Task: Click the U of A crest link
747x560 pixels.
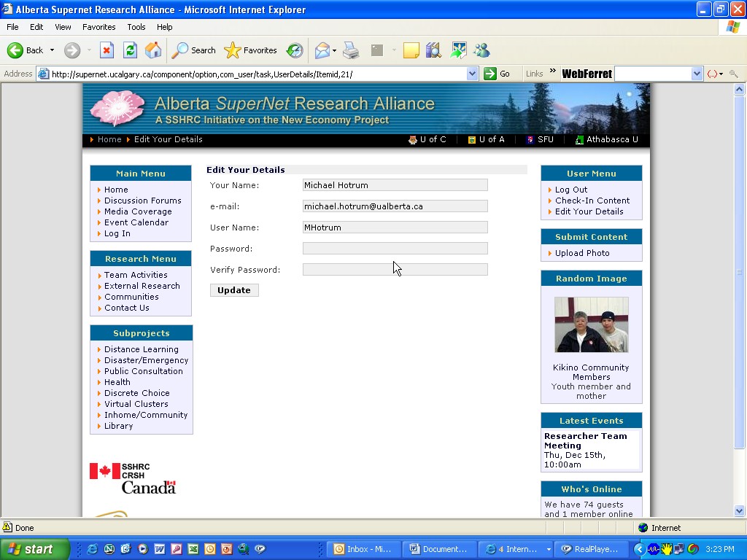Action: click(x=472, y=139)
